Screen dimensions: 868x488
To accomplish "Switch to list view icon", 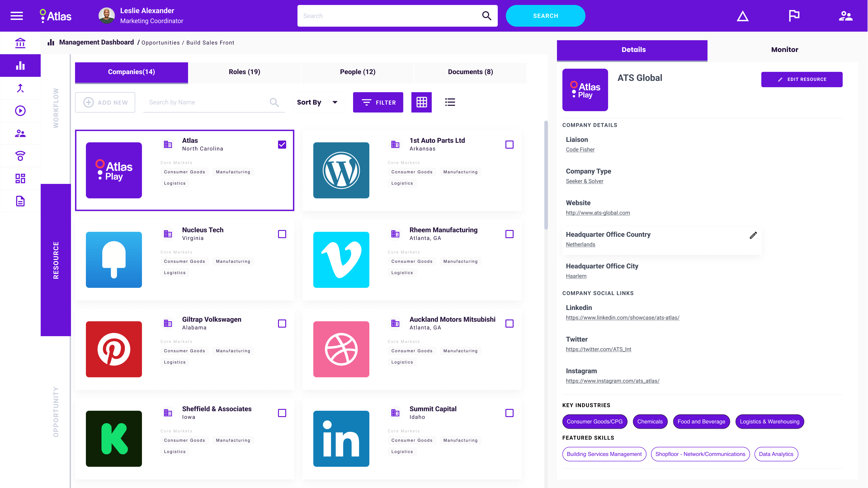I will coord(450,102).
